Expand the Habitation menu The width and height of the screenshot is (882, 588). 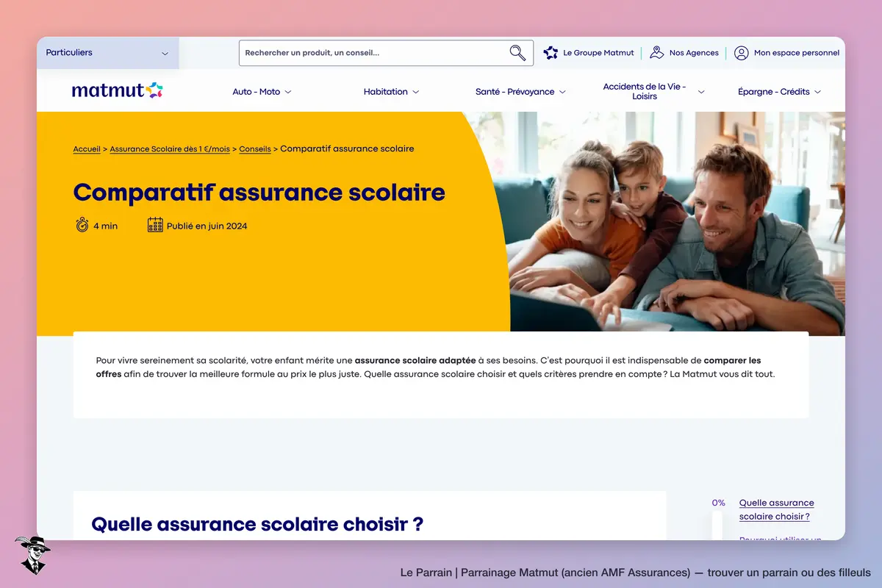click(391, 92)
